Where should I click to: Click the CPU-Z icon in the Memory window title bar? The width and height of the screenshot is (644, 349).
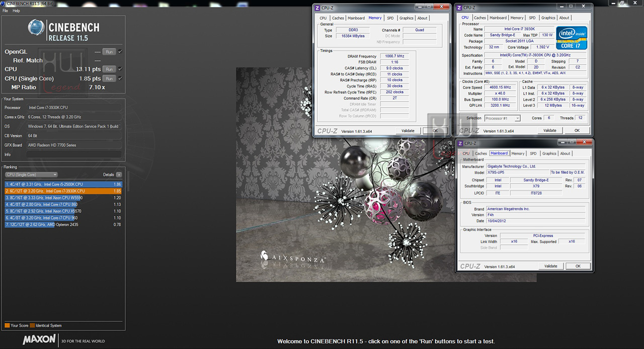316,8
